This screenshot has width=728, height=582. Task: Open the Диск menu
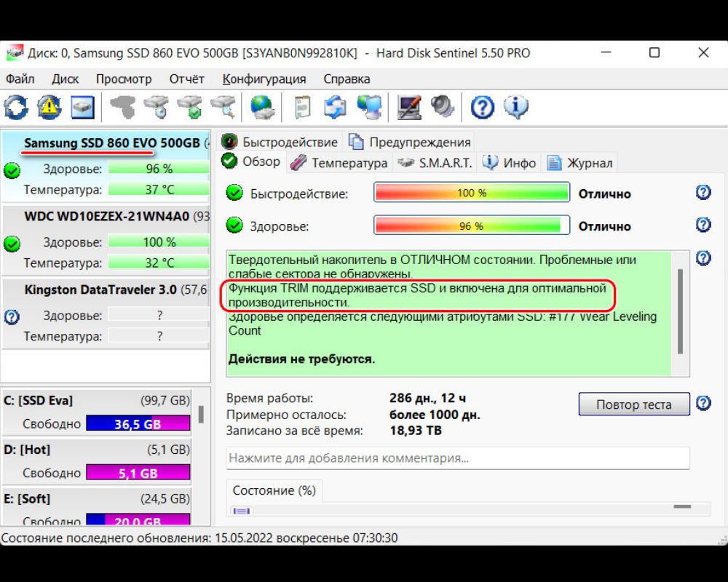point(65,79)
